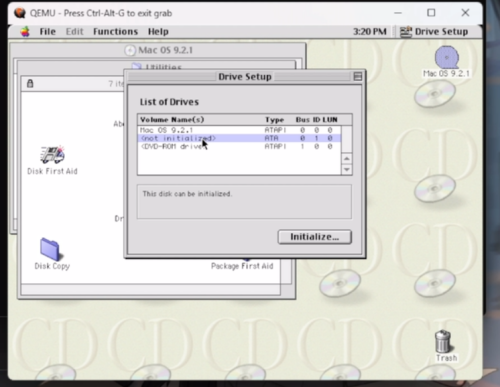500x387 pixels.
Task: Select the Trash icon on desktop
Action: pos(443,341)
